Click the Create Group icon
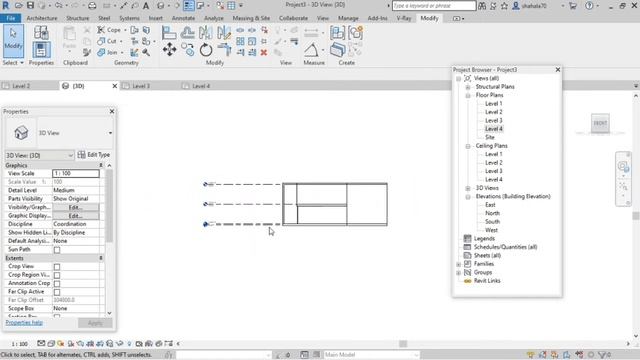This screenshot has width=640, height=360. (356, 33)
